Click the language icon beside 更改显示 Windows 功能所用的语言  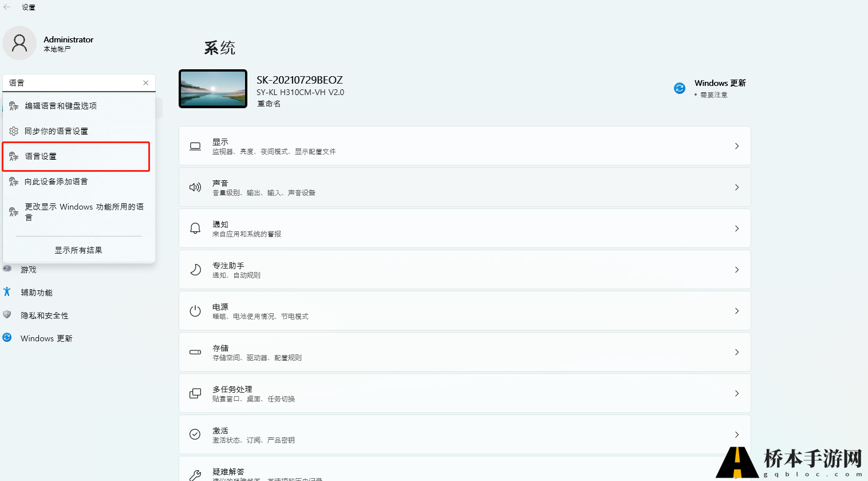[x=14, y=212]
